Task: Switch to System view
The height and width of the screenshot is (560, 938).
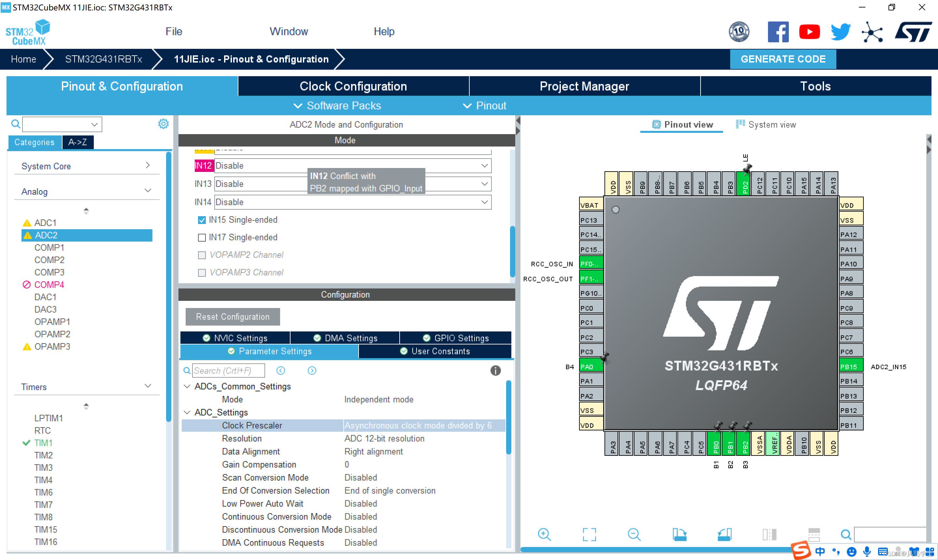Action: (x=766, y=124)
